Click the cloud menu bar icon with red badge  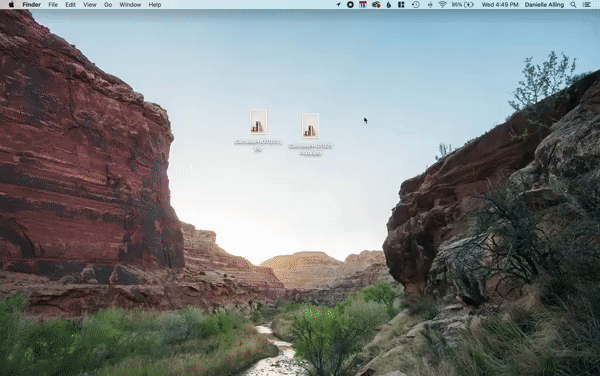click(376, 5)
